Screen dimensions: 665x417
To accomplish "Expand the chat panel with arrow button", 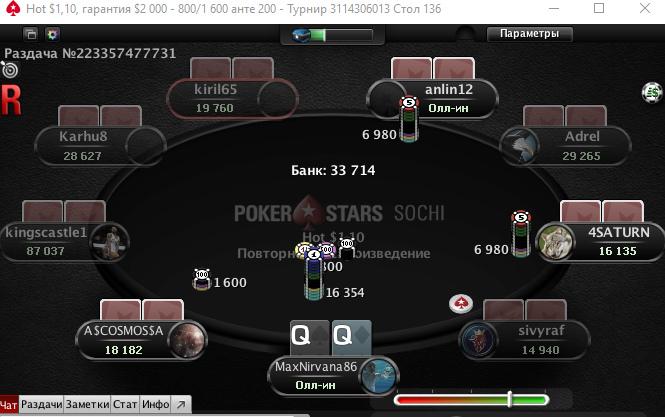I will coord(181,404).
